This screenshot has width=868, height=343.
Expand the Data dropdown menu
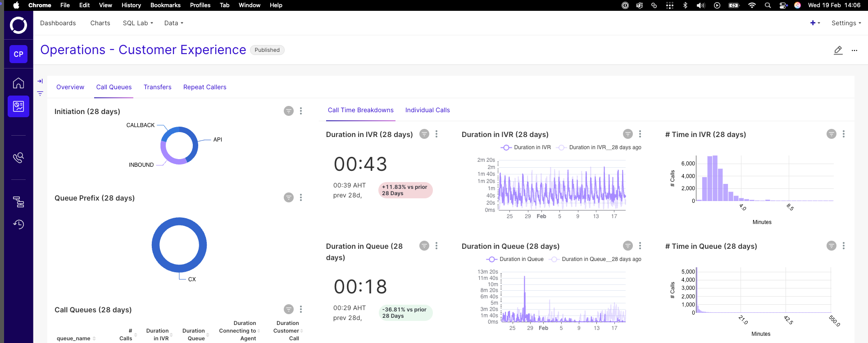173,23
